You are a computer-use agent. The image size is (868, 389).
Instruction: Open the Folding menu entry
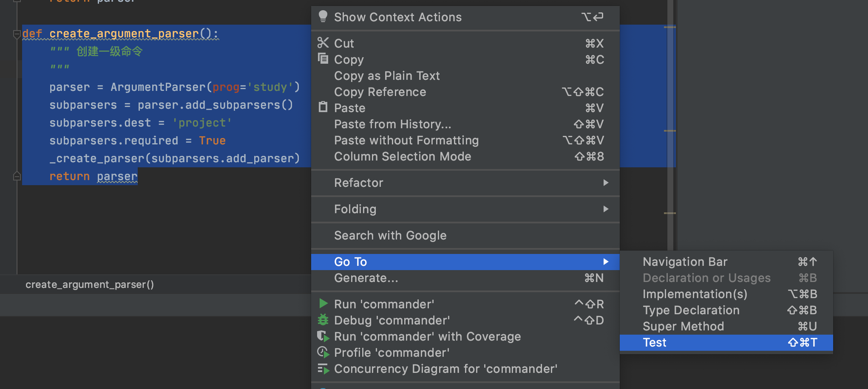point(465,209)
